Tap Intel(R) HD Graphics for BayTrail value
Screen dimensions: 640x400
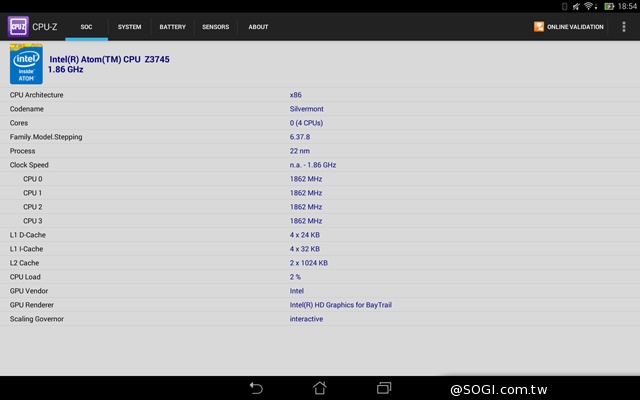[341, 305]
